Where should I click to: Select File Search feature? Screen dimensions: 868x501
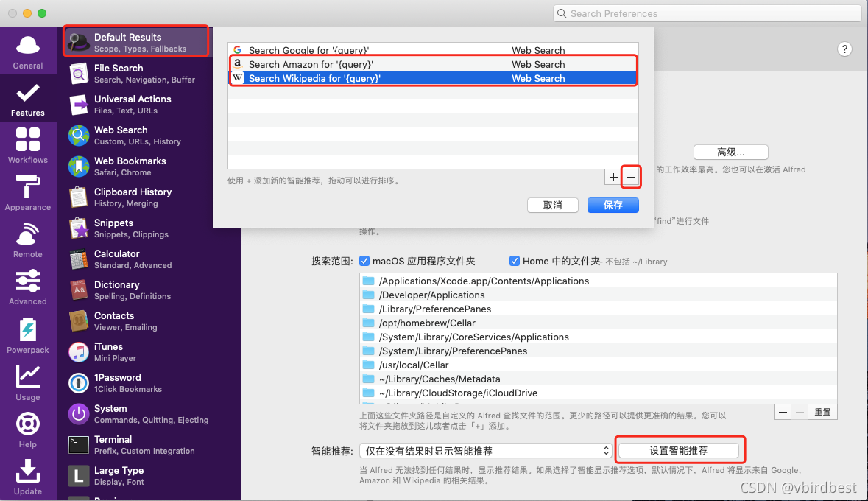136,73
